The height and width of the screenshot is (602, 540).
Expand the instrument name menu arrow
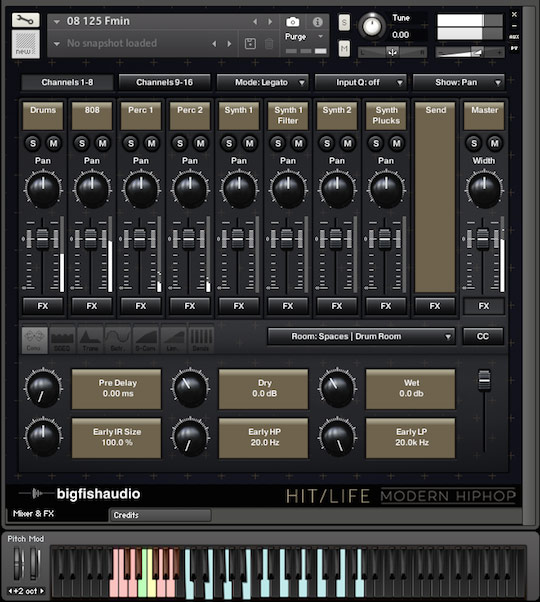pos(57,22)
